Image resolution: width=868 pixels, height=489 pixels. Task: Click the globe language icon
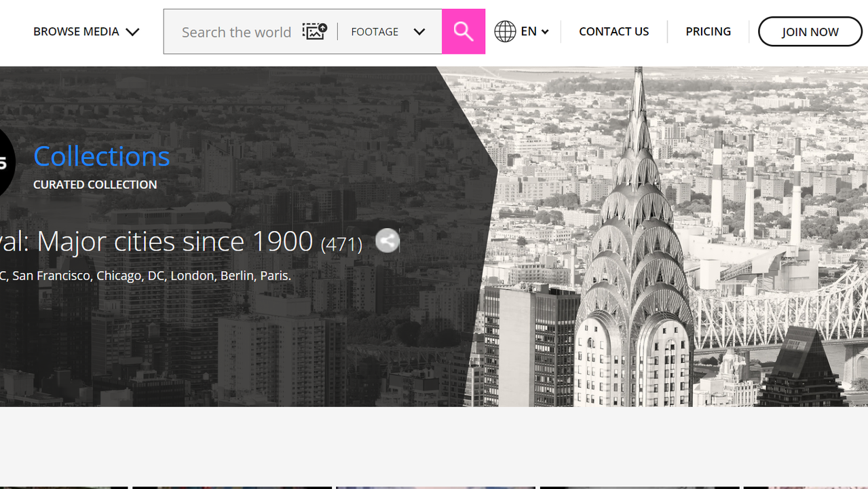click(505, 31)
